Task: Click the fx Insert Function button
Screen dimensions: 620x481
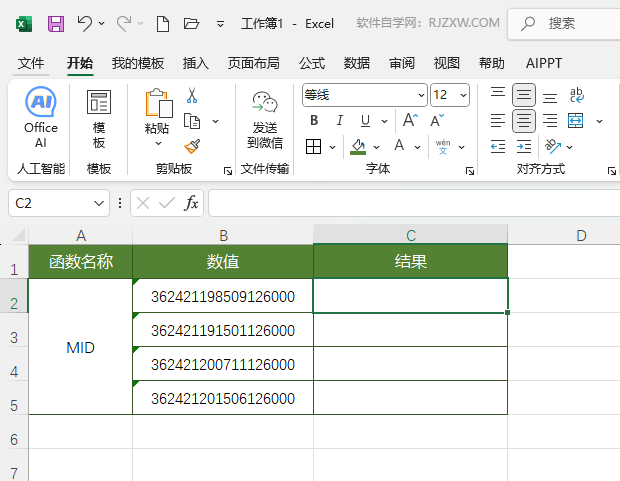Action: click(191, 203)
